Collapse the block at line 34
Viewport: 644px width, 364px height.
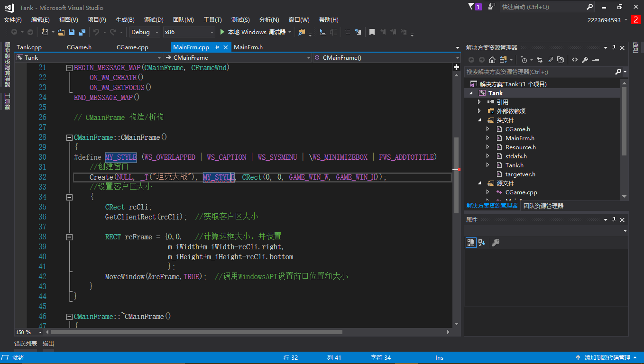(x=70, y=197)
